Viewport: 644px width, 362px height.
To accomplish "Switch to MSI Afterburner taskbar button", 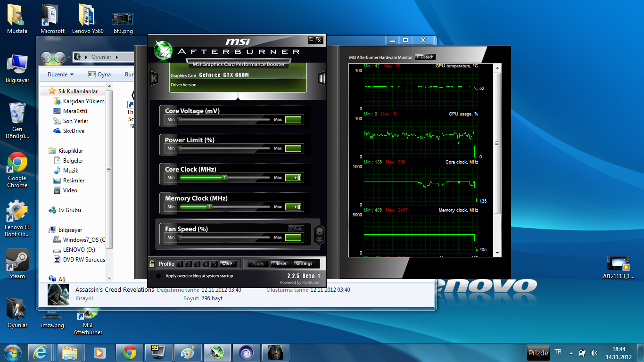I will point(217,353).
